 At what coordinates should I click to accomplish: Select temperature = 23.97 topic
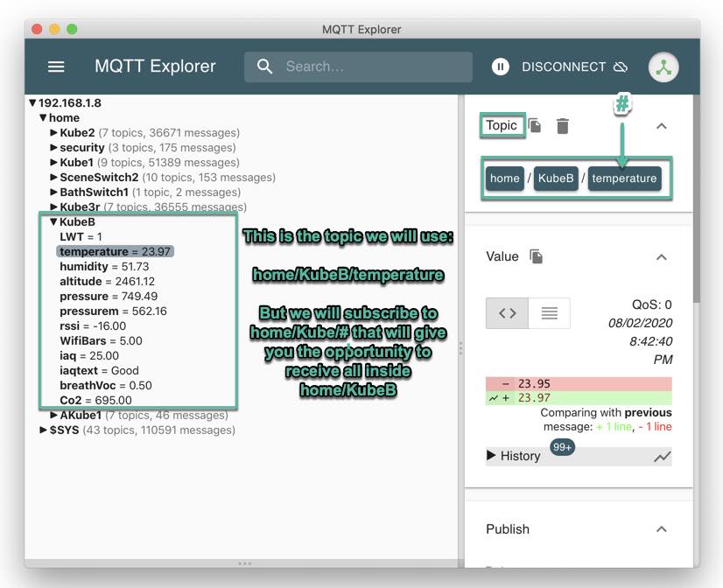(115, 252)
